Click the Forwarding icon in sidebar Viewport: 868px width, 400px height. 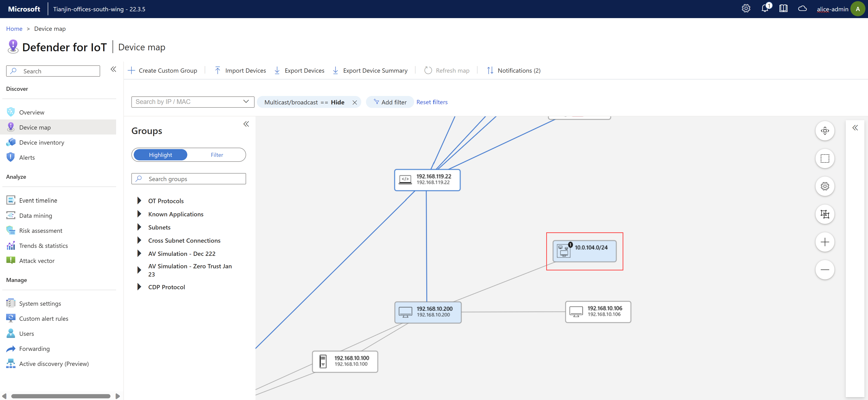[11, 348]
